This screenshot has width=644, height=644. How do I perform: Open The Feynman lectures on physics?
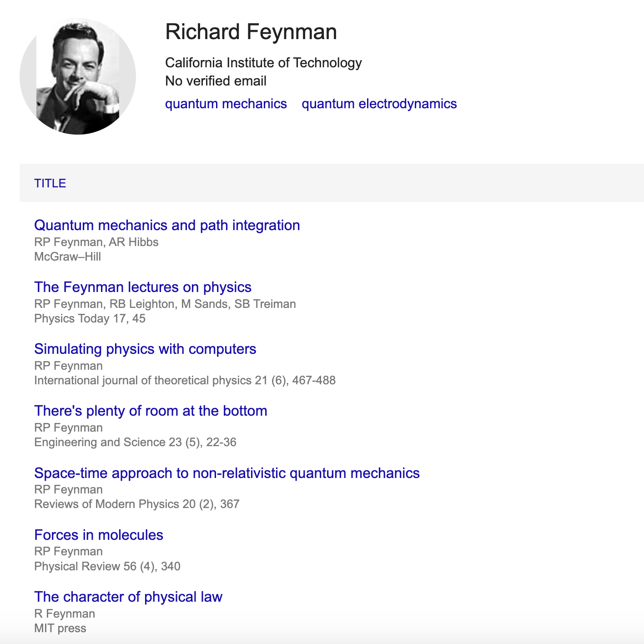143,287
